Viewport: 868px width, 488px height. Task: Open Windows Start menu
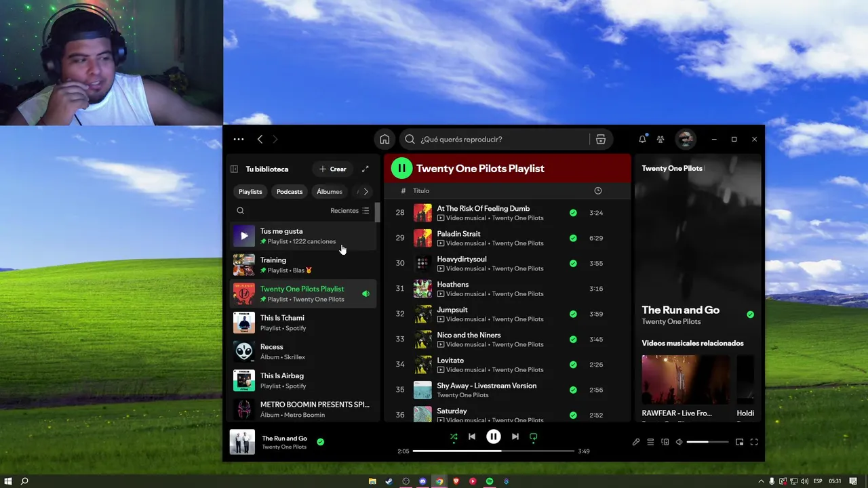[8, 481]
